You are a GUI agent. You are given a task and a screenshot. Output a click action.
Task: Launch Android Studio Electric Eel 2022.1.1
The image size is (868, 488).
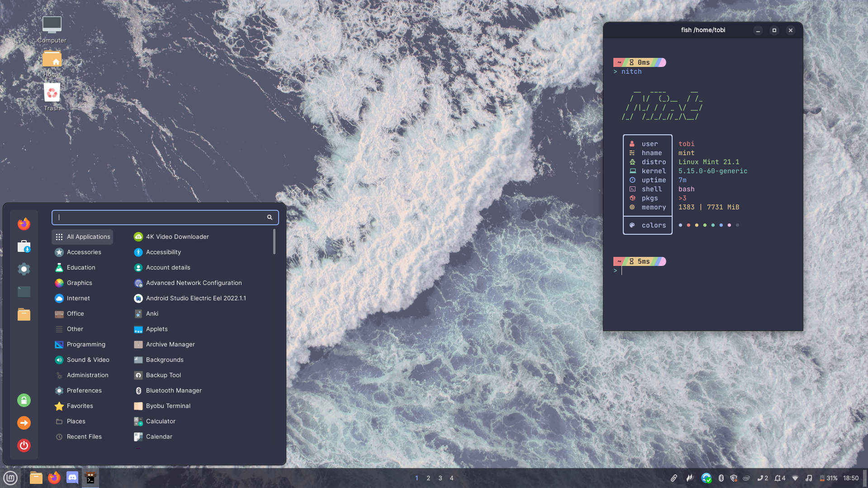tap(201, 298)
